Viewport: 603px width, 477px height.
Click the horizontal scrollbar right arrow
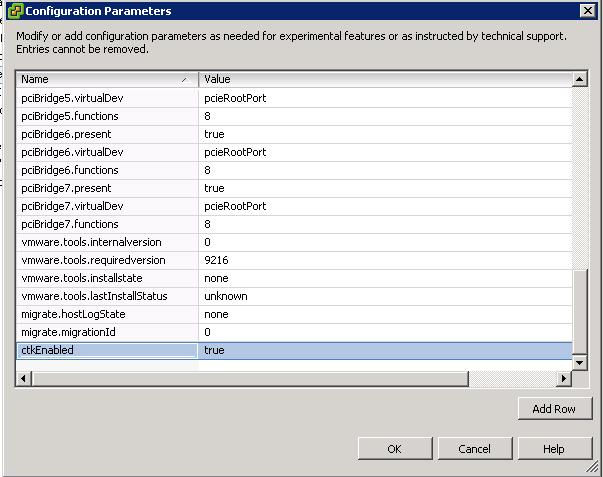click(564, 379)
